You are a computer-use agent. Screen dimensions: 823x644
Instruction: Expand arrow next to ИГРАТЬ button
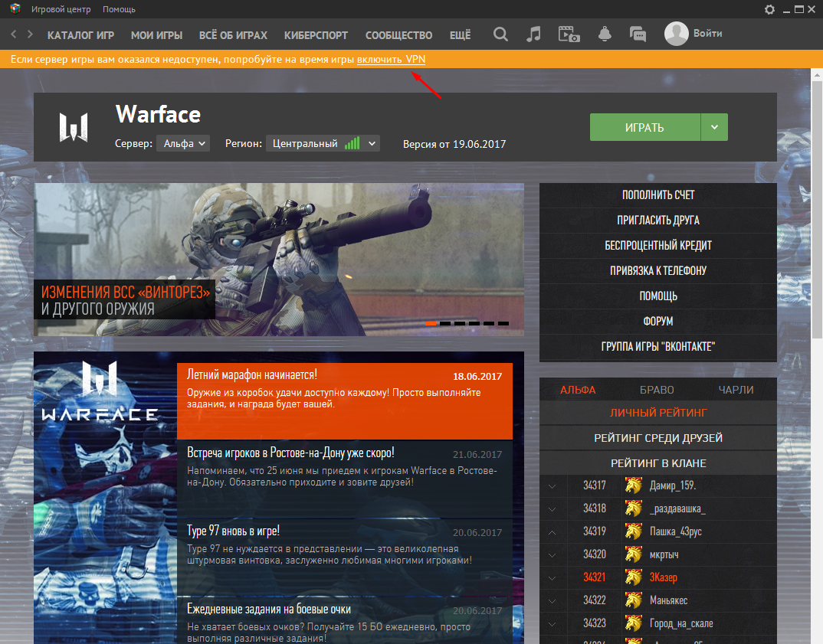coord(714,127)
